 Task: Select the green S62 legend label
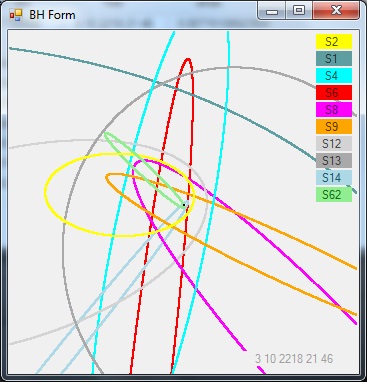tap(334, 195)
